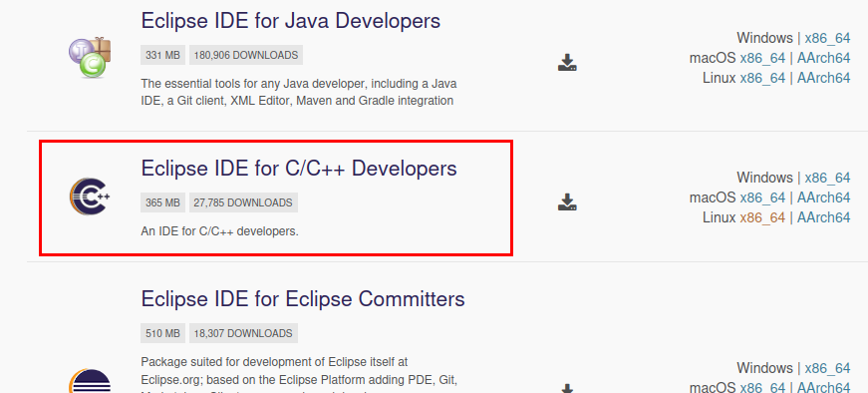Click the Committers description starting 'Package suited for development'

point(299,374)
